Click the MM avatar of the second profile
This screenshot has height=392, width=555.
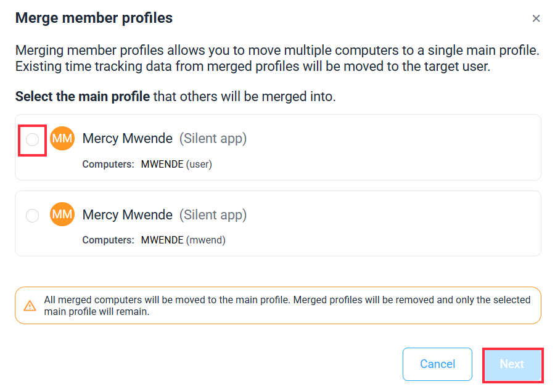[x=62, y=214]
